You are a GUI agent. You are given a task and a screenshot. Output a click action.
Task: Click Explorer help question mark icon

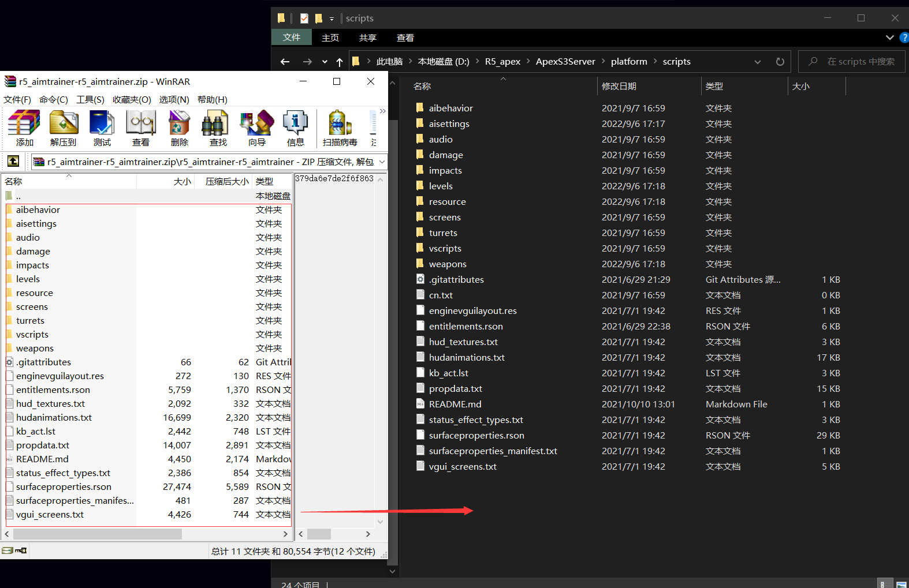[x=904, y=38]
